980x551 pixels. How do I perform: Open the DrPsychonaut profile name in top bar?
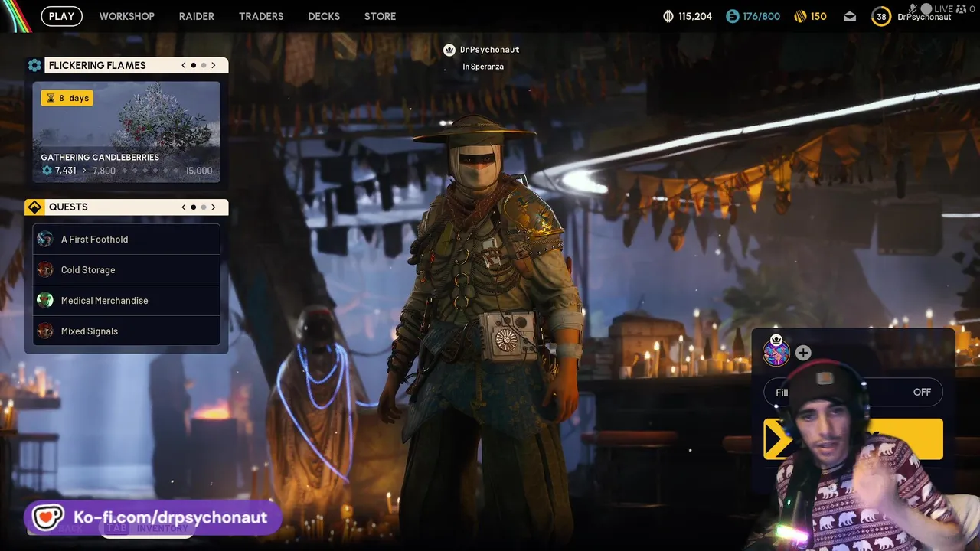pyautogui.click(x=924, y=17)
